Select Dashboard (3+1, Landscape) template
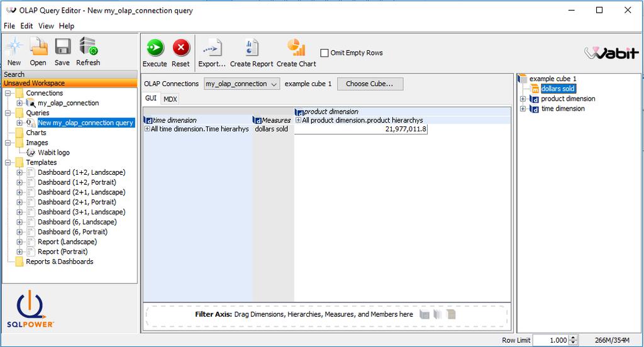The image size is (644, 347). 82,212
